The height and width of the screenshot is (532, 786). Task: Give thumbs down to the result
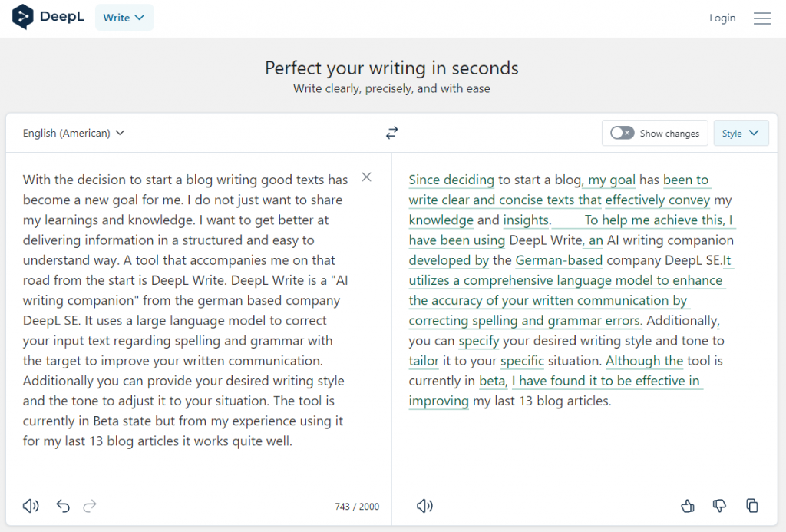coord(719,506)
